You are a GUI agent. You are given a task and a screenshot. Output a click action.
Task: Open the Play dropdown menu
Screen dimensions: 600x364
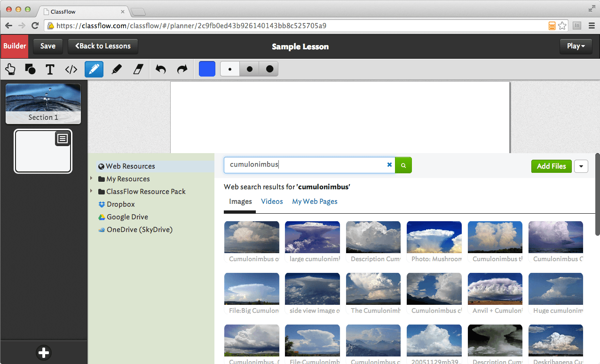pos(576,46)
